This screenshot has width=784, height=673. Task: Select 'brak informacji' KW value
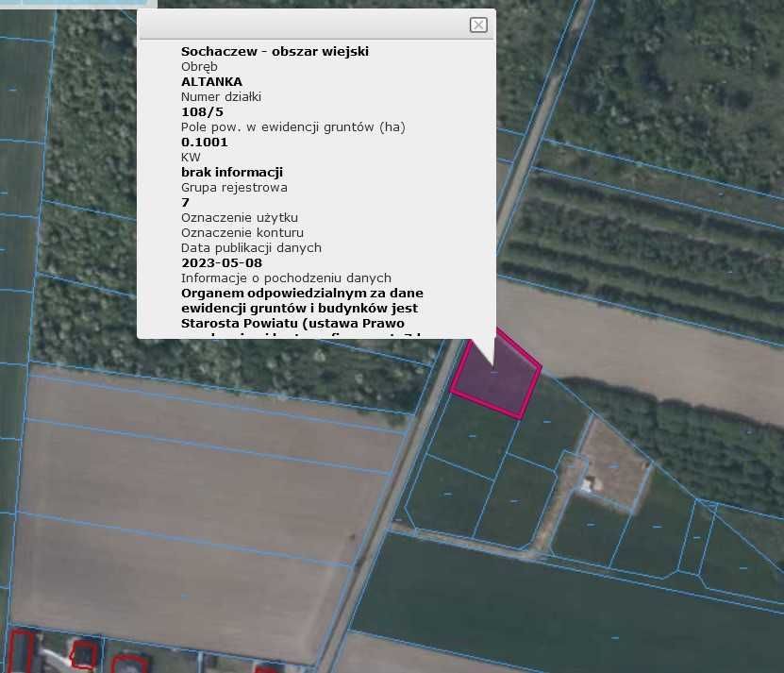point(232,172)
